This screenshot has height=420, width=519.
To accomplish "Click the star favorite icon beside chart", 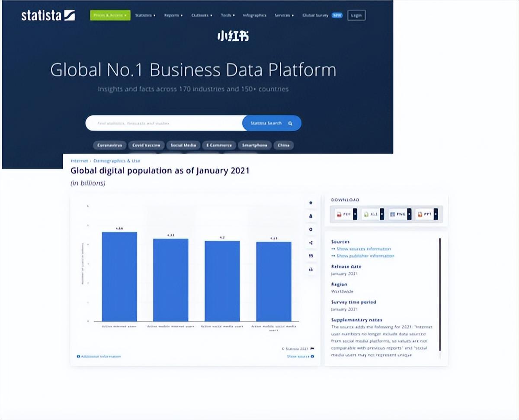I will tap(311, 203).
